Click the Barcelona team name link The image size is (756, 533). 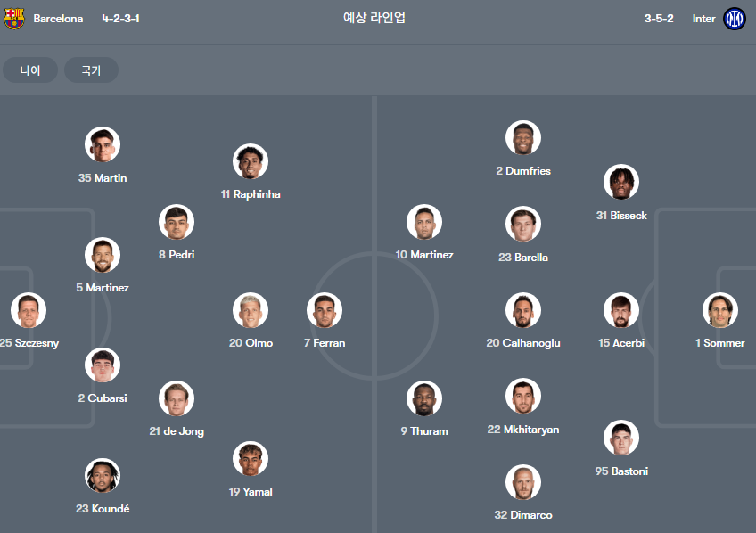click(x=58, y=19)
